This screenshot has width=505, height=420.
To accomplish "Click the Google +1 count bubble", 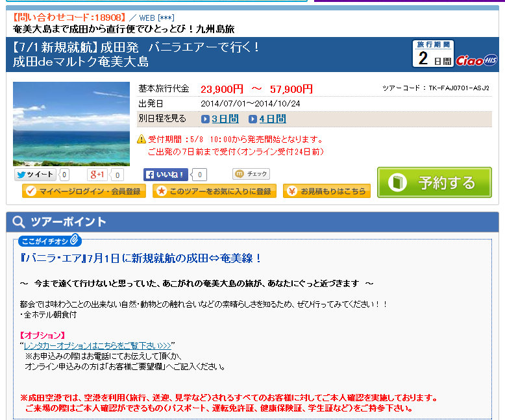I will pyautogui.click(x=117, y=175).
